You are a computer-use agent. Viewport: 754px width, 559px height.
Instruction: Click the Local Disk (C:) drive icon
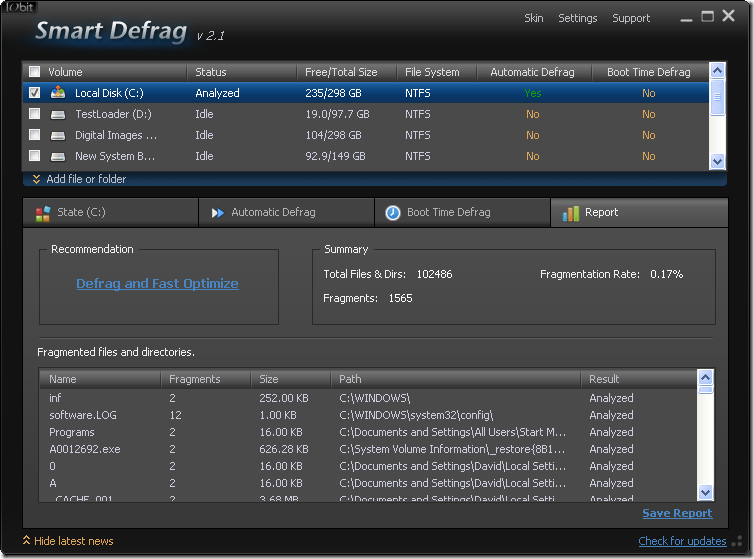point(58,93)
